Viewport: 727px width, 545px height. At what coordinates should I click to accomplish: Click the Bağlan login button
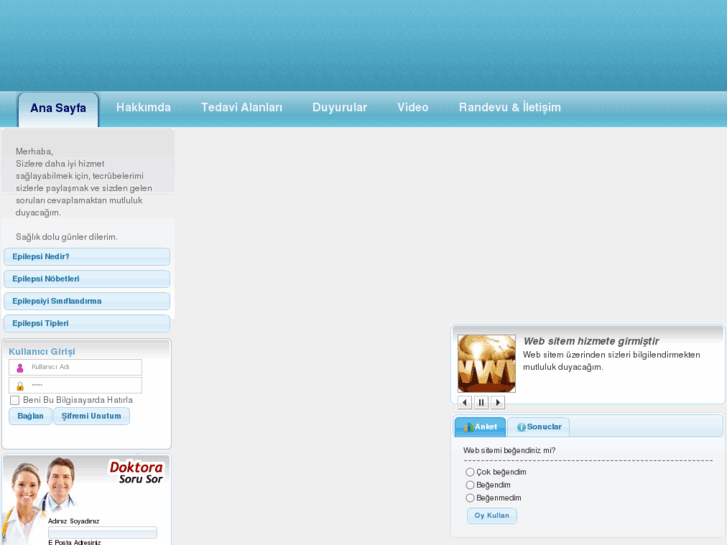coord(31,416)
